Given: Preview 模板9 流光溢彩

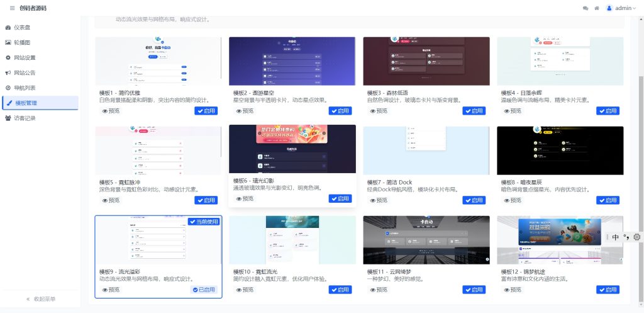Looking at the screenshot, I should (111, 290).
